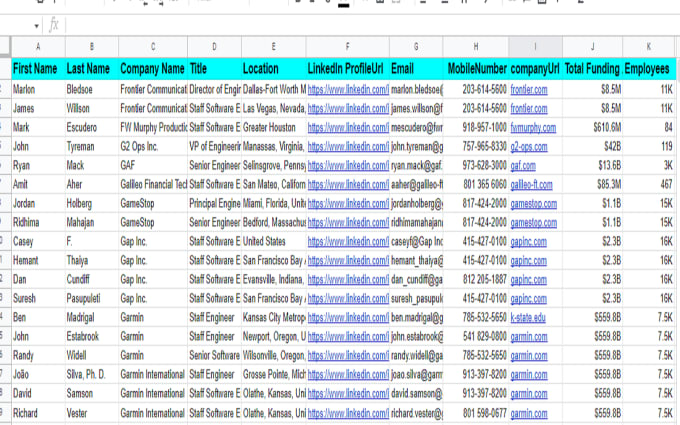Select column G header
680x425 pixels.
(x=416, y=46)
